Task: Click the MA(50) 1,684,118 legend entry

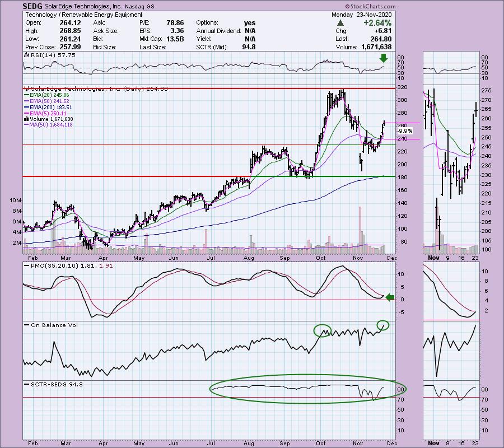Action: pyautogui.click(x=49, y=125)
